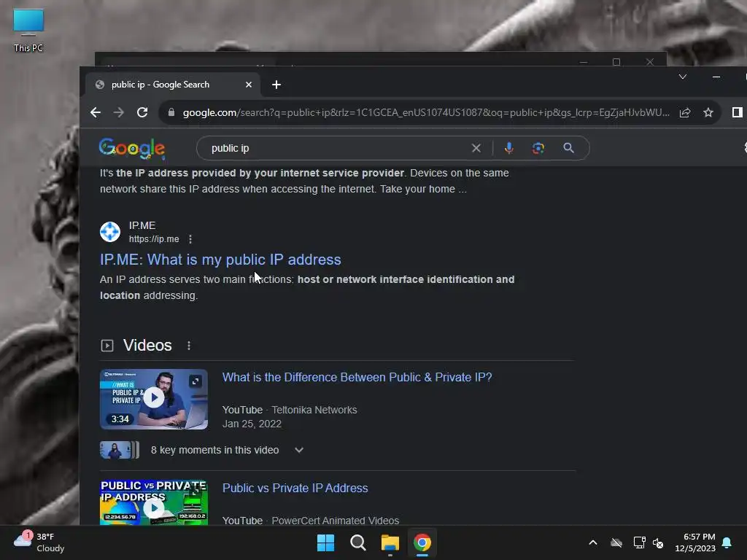
Task: Click the Chrome taskbar icon
Action: pyautogui.click(x=422, y=542)
